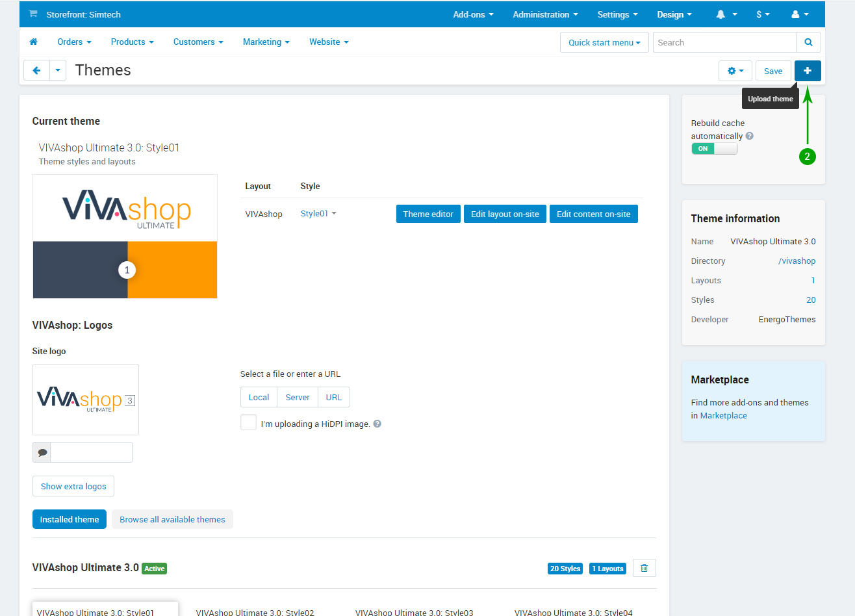Viewport: 855px width, 616px height.
Task: Open the Marketplace link
Action: 723,415
